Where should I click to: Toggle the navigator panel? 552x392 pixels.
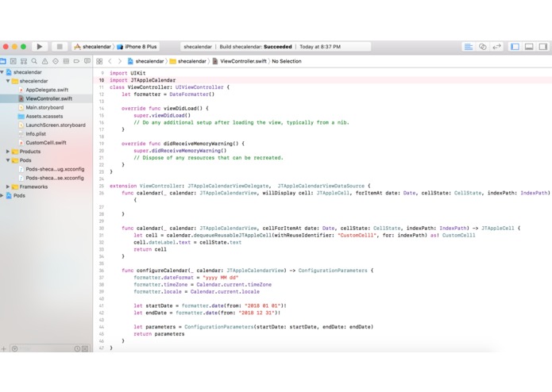click(x=515, y=46)
